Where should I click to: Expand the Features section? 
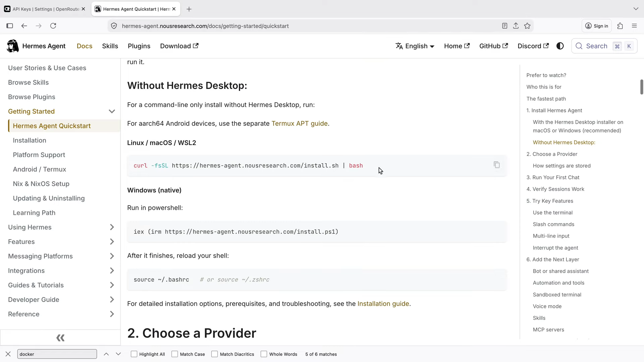coord(112,242)
